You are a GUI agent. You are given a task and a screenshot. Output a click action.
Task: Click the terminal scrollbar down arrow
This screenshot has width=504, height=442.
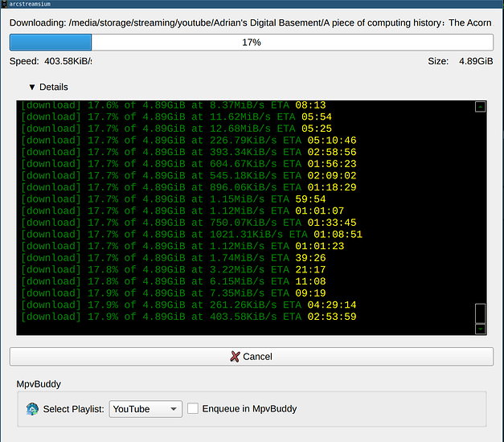(480, 329)
